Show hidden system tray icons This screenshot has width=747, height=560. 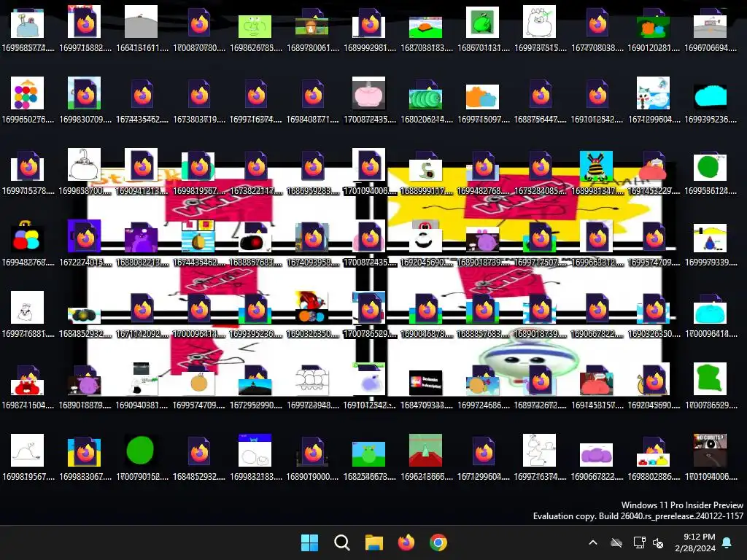(x=593, y=542)
